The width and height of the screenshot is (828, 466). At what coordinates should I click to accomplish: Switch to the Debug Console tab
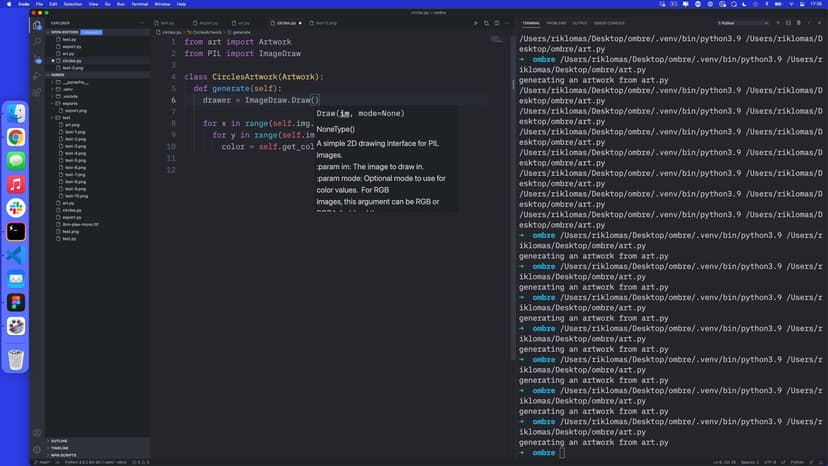[609, 22]
